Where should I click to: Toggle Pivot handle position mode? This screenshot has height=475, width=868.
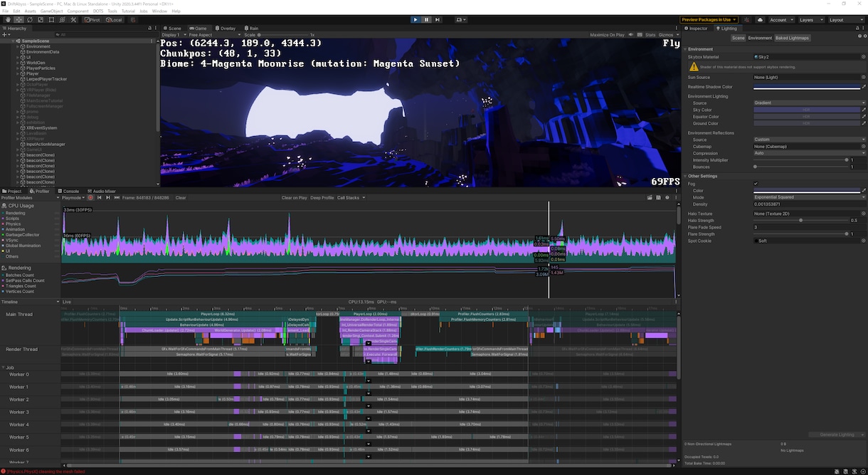[x=94, y=20]
